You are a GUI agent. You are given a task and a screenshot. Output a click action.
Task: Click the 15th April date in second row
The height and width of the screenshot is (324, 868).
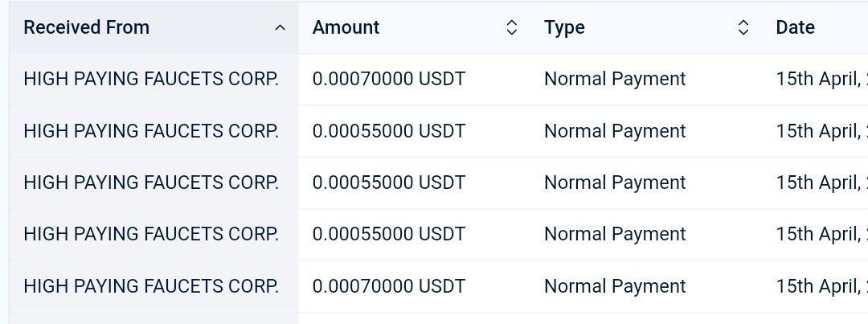click(x=822, y=131)
